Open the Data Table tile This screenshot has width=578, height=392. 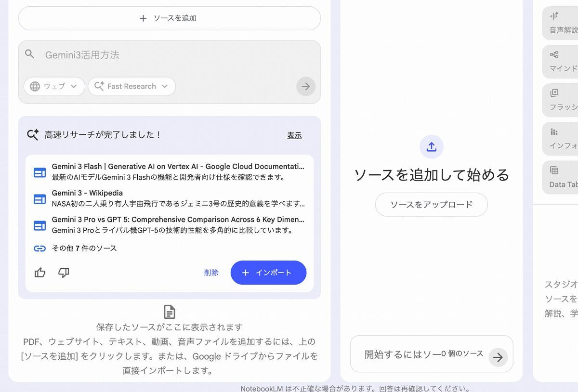(x=562, y=177)
